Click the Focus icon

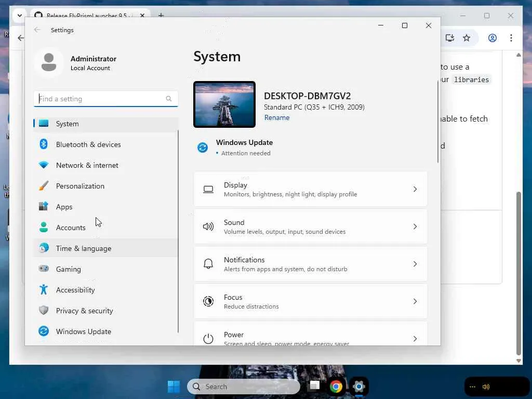208,301
